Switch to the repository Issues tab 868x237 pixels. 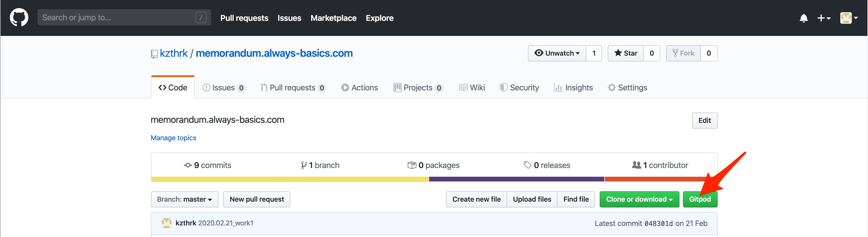[224, 87]
